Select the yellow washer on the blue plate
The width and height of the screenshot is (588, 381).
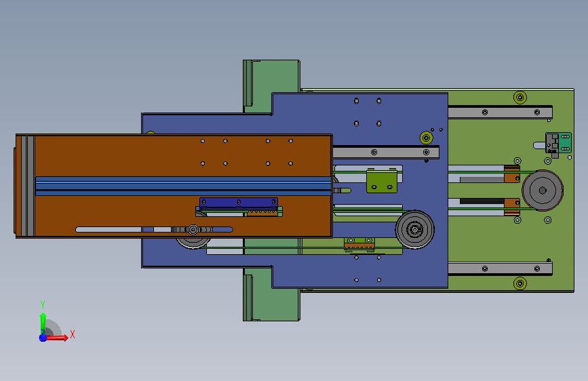[x=427, y=138]
